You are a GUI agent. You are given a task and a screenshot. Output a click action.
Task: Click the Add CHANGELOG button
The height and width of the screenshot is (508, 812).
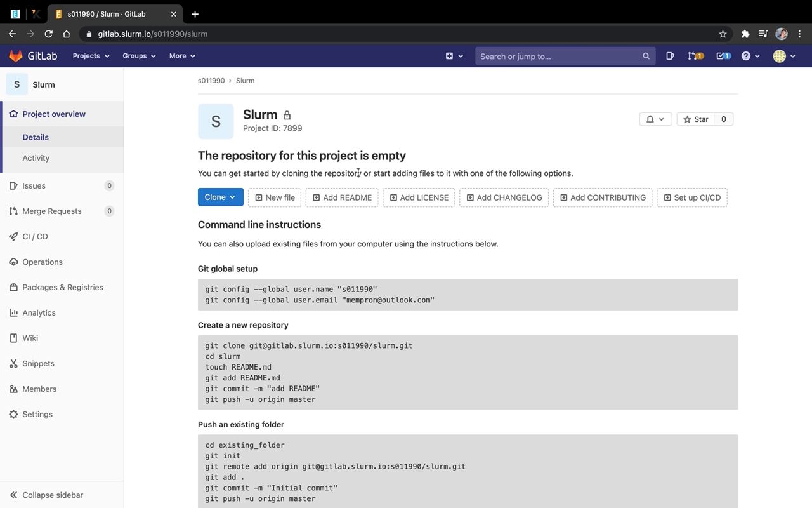[x=504, y=197]
